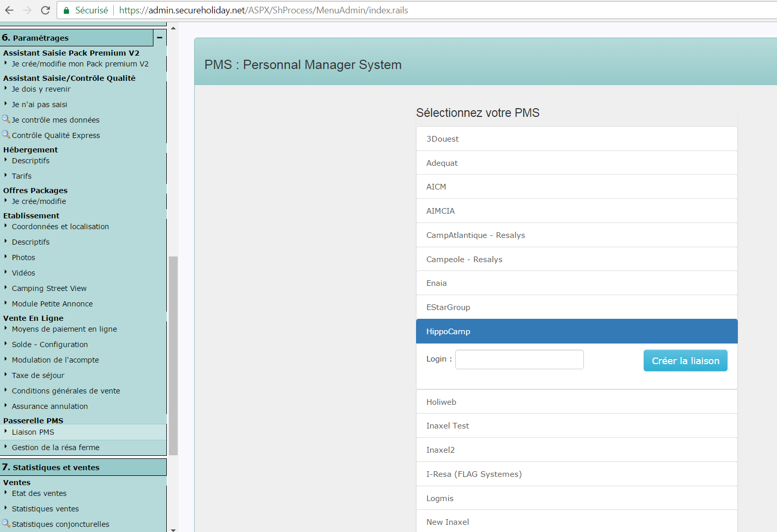777x532 pixels.
Task: Collapse the selected HippoCamp option
Action: click(577, 331)
